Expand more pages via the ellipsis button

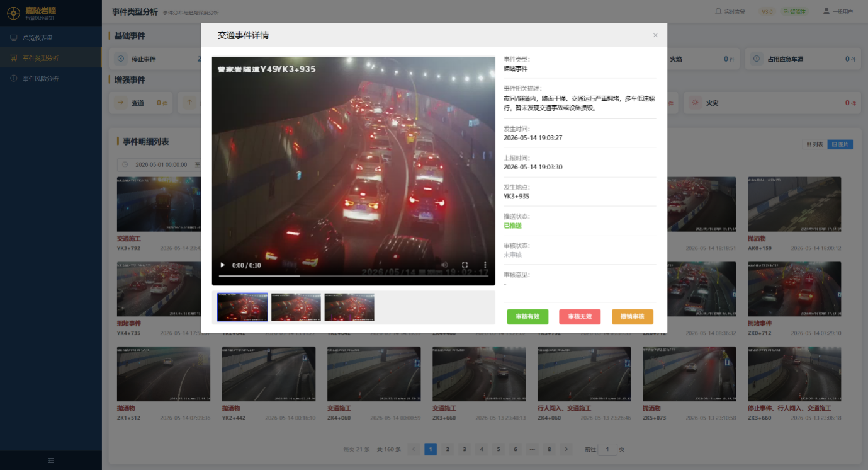click(533, 449)
